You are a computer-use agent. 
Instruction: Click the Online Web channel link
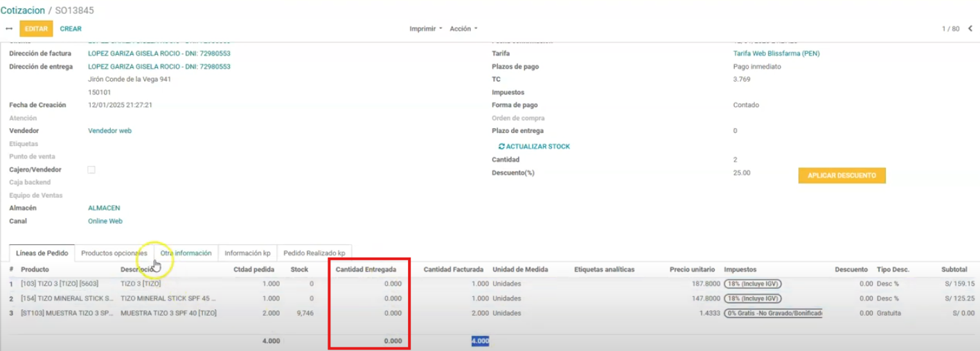tap(105, 221)
